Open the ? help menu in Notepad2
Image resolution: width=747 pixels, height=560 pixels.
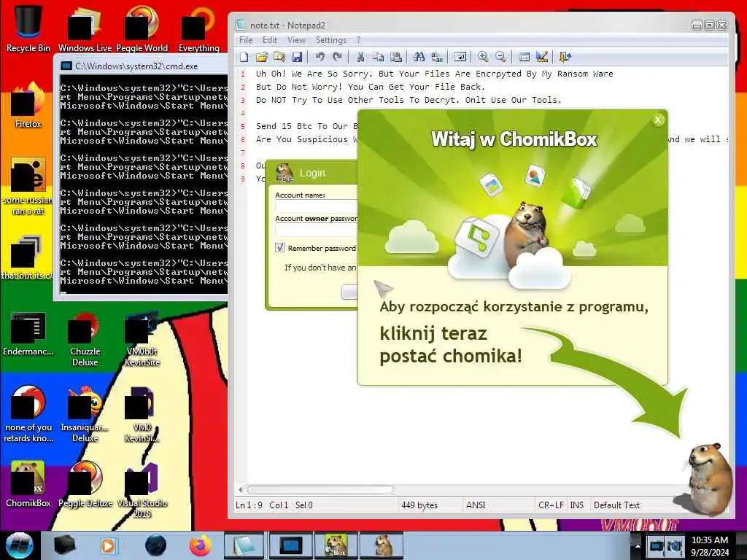tap(358, 40)
